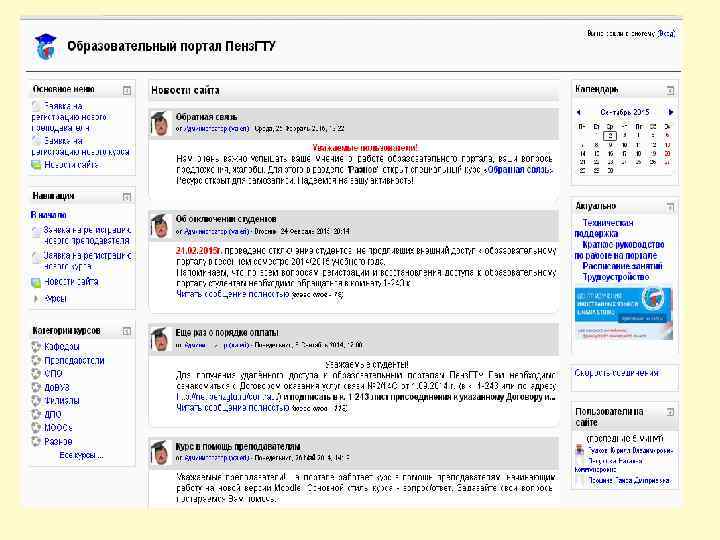The height and width of the screenshot is (540, 720).
Task: Open Все курсы link
Action: tap(81, 455)
